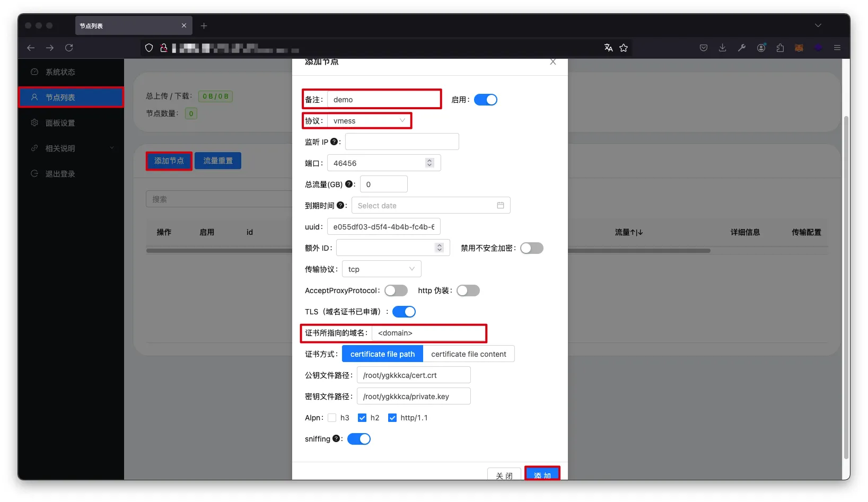Screen dimensions: 868x502
Task: Click the 添加 button to add node
Action: pyautogui.click(x=542, y=474)
